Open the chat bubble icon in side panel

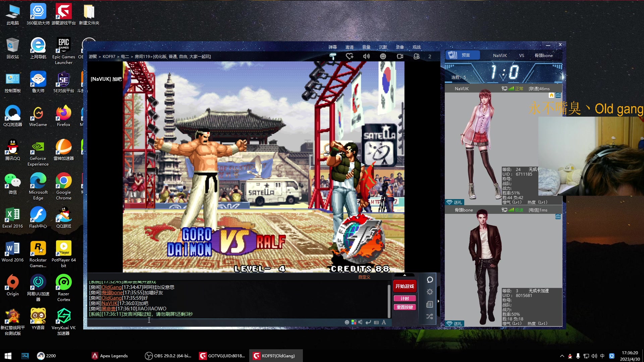point(430,280)
